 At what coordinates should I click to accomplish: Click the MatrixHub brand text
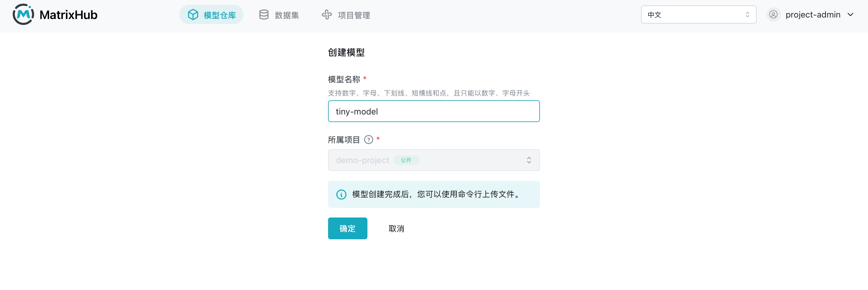coord(68,15)
